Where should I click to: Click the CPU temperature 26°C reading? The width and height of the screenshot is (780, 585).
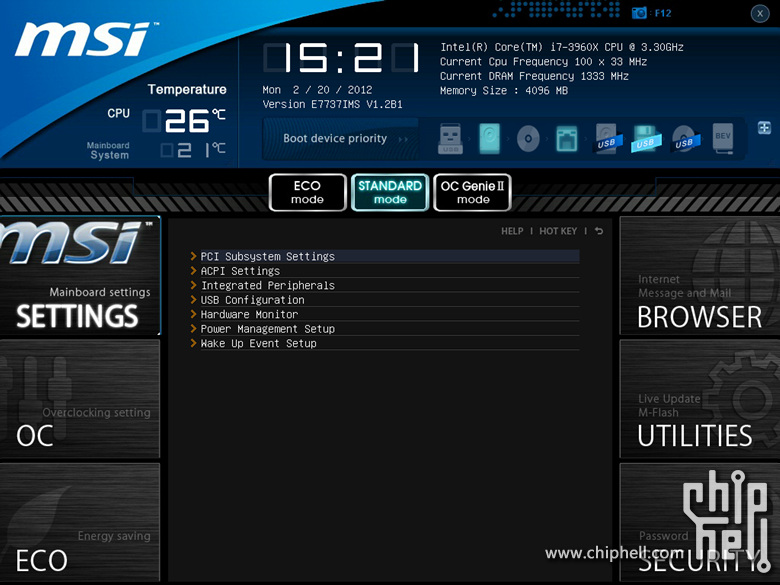point(184,121)
